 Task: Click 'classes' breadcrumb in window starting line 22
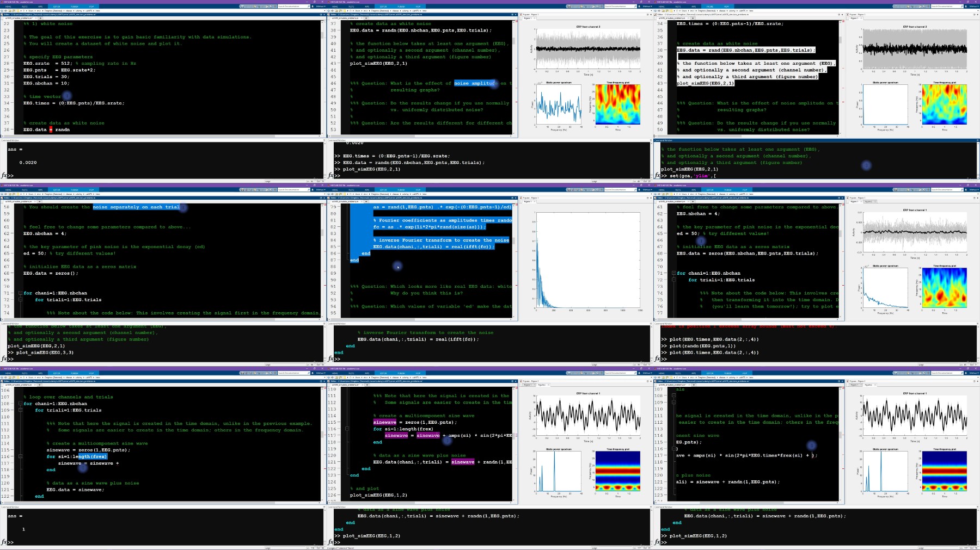pos(69,11)
